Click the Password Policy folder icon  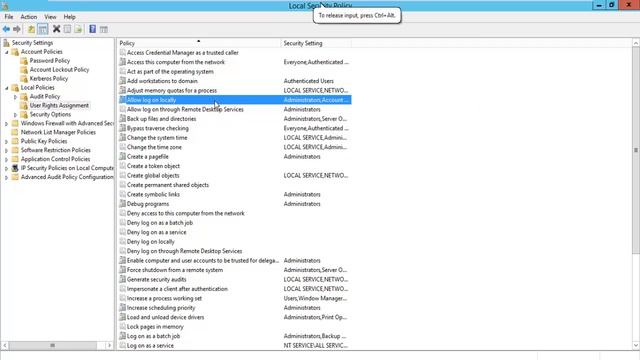tap(24, 61)
